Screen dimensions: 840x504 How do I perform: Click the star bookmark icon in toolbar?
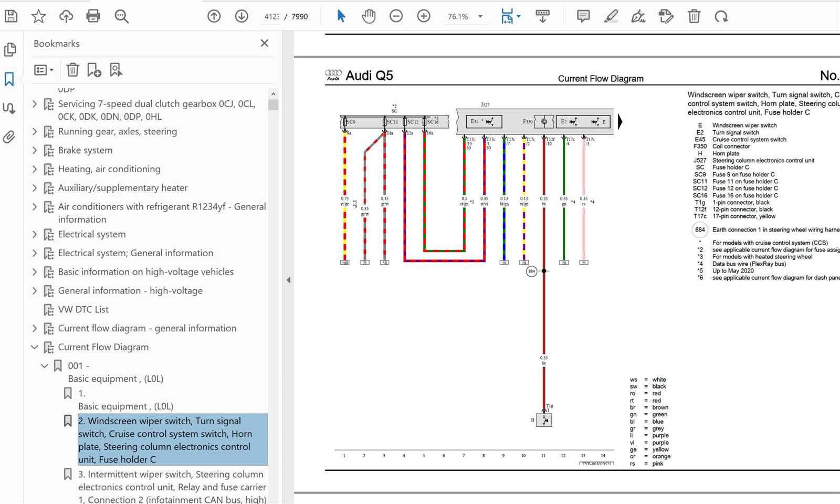[x=38, y=16]
